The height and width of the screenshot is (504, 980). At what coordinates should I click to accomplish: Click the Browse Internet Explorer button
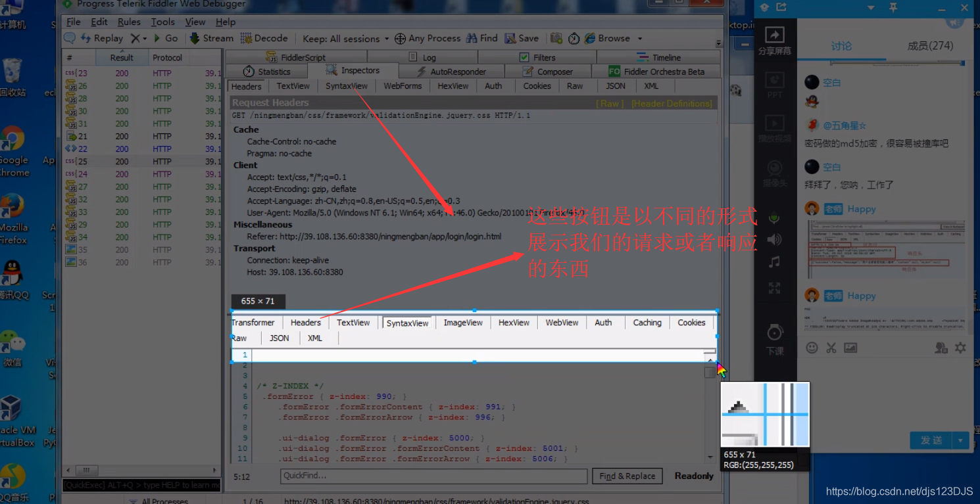pyautogui.click(x=607, y=39)
